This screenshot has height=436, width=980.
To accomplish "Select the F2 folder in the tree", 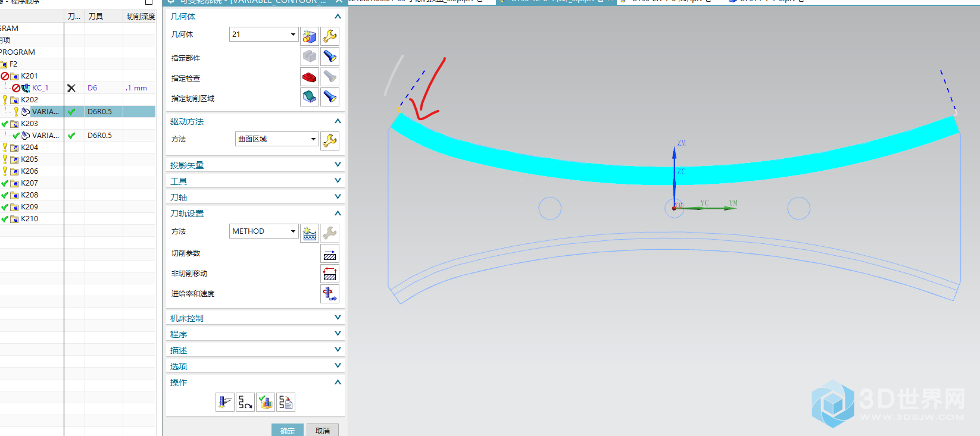I will pos(13,64).
